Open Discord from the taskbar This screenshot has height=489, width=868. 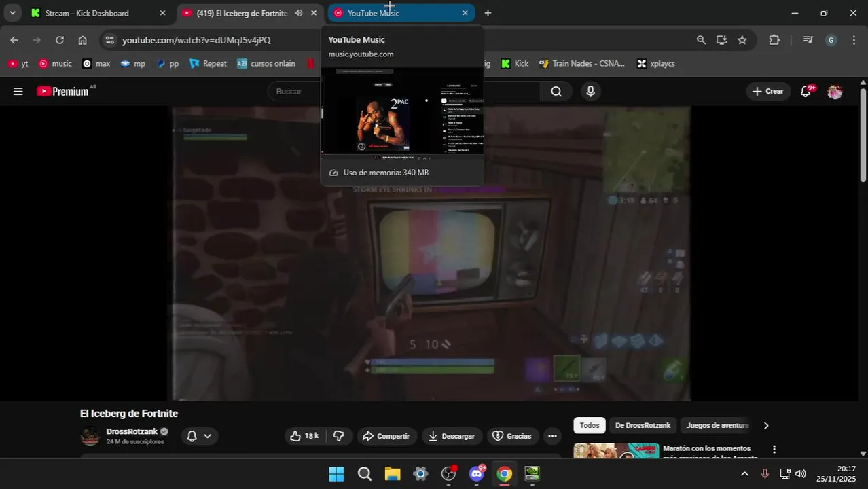(477, 473)
